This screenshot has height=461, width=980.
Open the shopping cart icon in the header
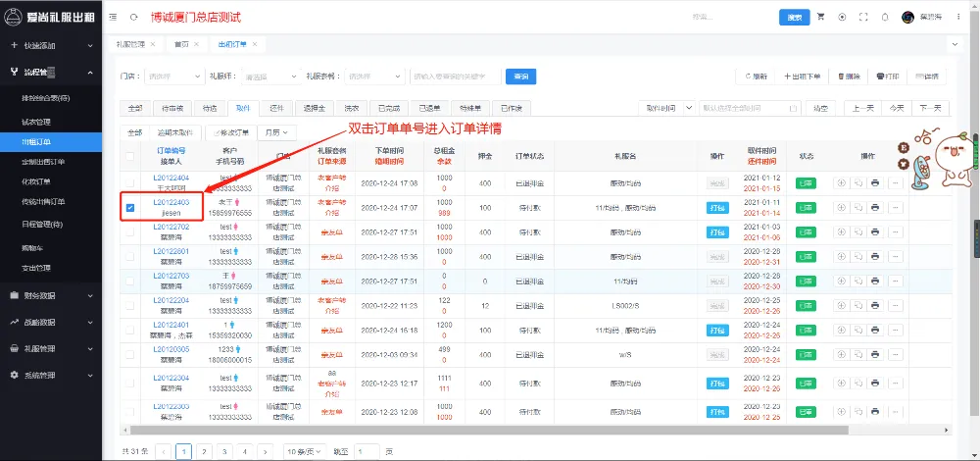(x=820, y=18)
